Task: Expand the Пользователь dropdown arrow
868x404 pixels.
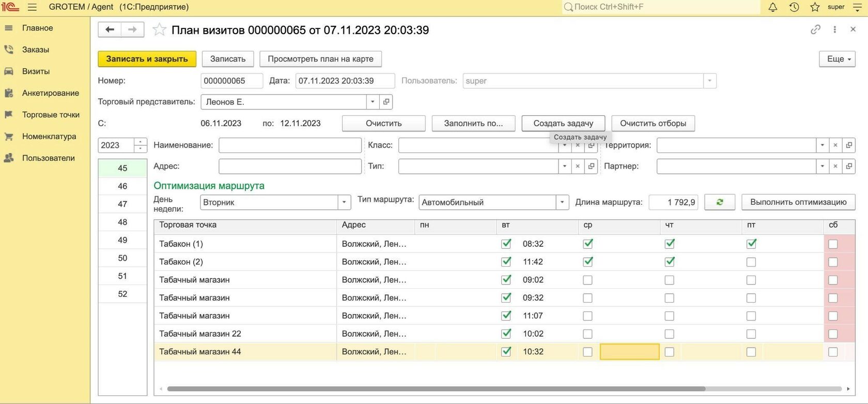Action: pos(710,81)
